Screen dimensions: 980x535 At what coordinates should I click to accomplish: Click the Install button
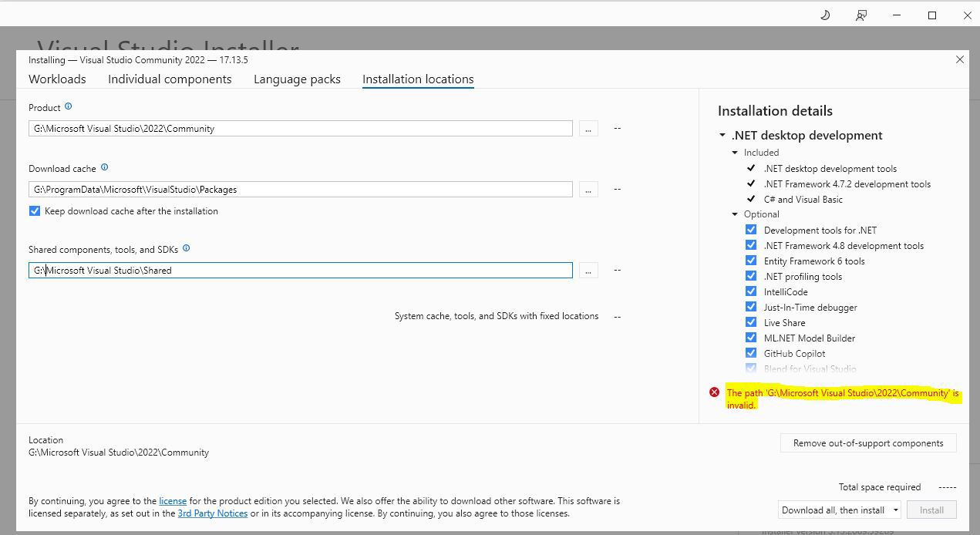coord(931,510)
